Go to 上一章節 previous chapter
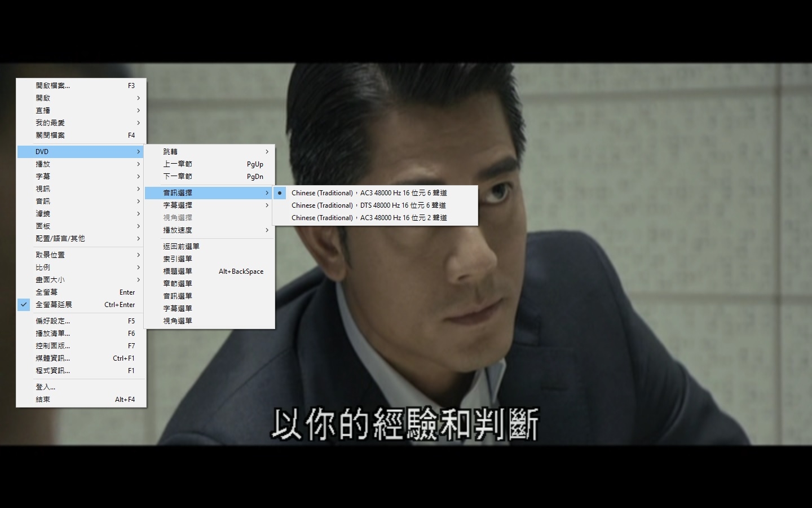The height and width of the screenshot is (508, 812). [x=209, y=164]
